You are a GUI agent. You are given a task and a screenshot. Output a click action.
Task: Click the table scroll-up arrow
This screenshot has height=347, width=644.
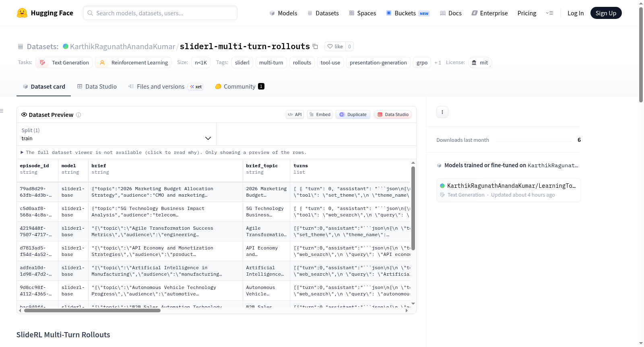tap(413, 162)
